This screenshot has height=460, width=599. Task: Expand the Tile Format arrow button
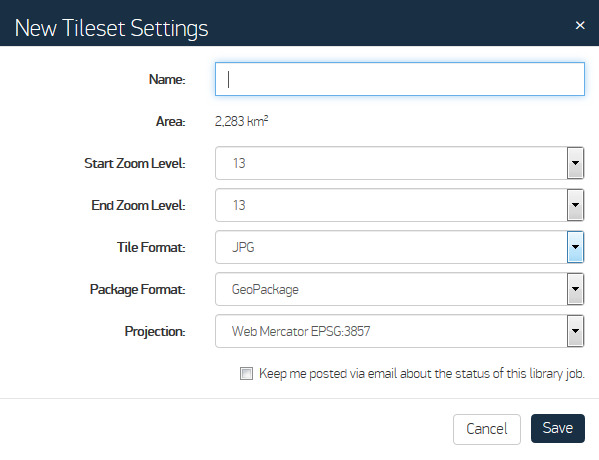(x=575, y=247)
